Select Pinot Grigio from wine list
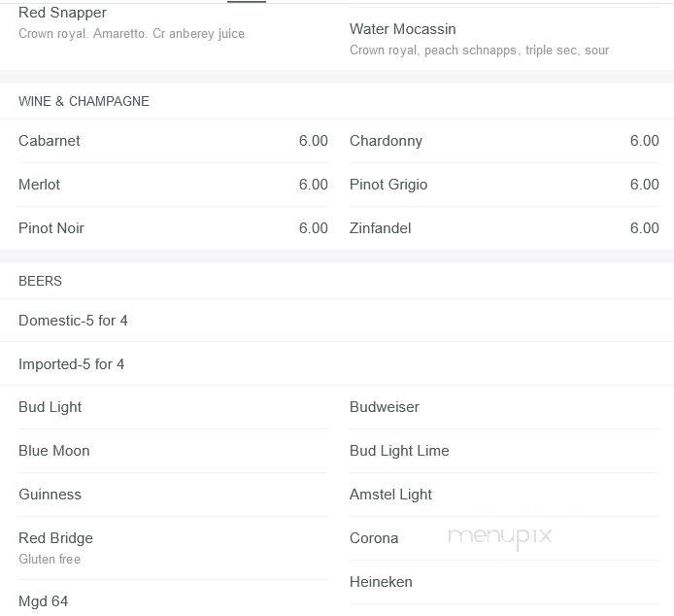Viewport: 674px width, 616px height. pos(388,185)
